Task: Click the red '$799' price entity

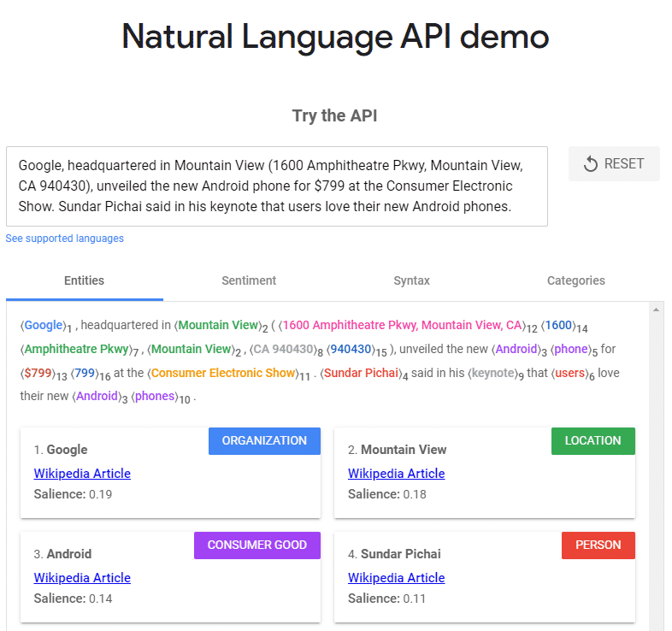Action: click(38, 373)
